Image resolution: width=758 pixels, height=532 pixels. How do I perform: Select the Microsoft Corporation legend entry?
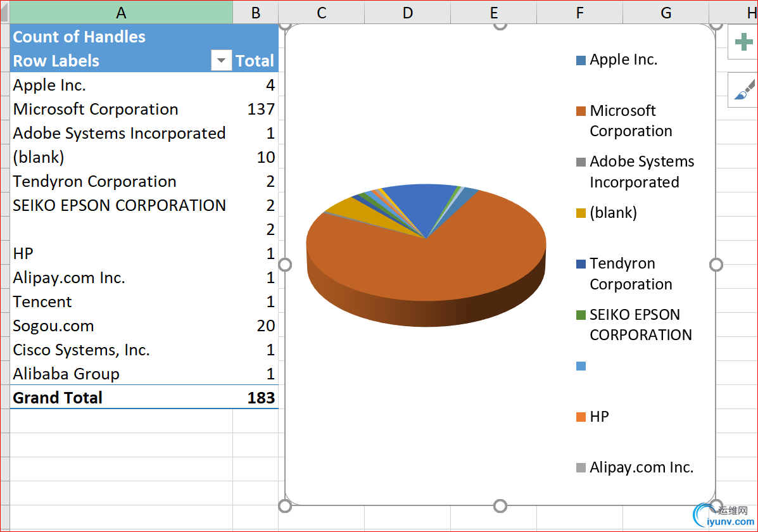624,121
